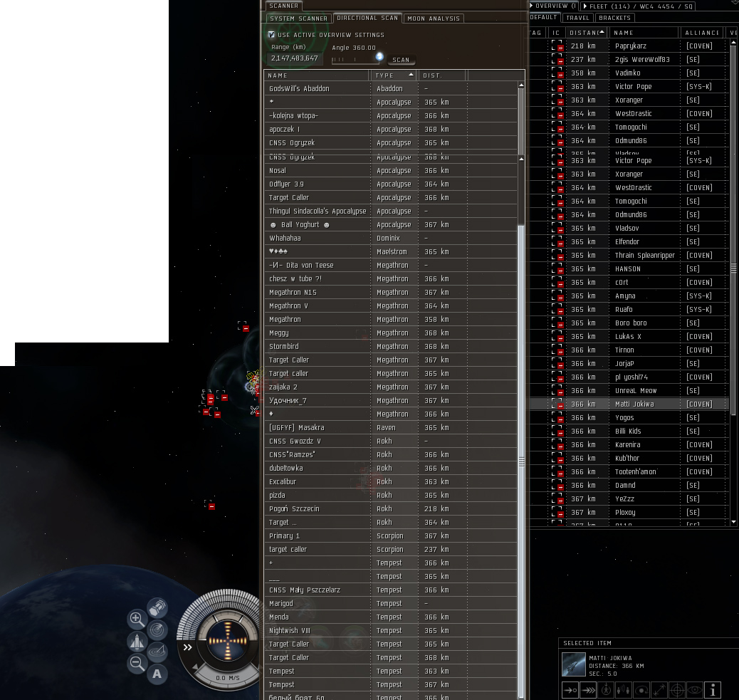This screenshot has height=700, width=739.
Task: Click Look At eye icon in Selected Item
Action: (695, 690)
